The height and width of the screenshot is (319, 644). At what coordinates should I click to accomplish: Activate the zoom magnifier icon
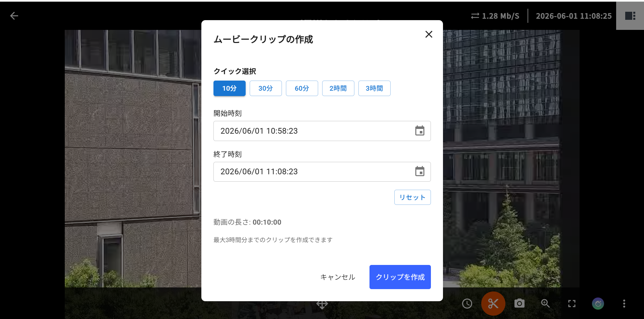[x=545, y=304]
